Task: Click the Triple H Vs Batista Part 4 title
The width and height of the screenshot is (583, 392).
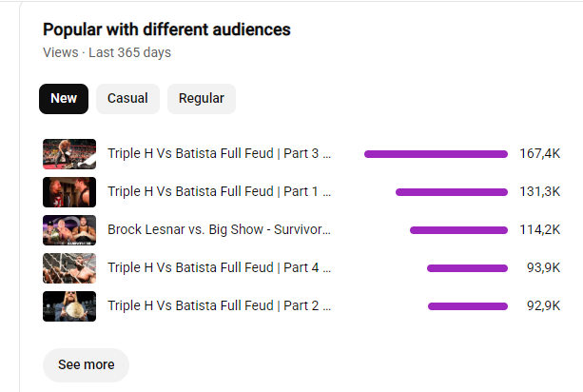Action: tap(219, 267)
